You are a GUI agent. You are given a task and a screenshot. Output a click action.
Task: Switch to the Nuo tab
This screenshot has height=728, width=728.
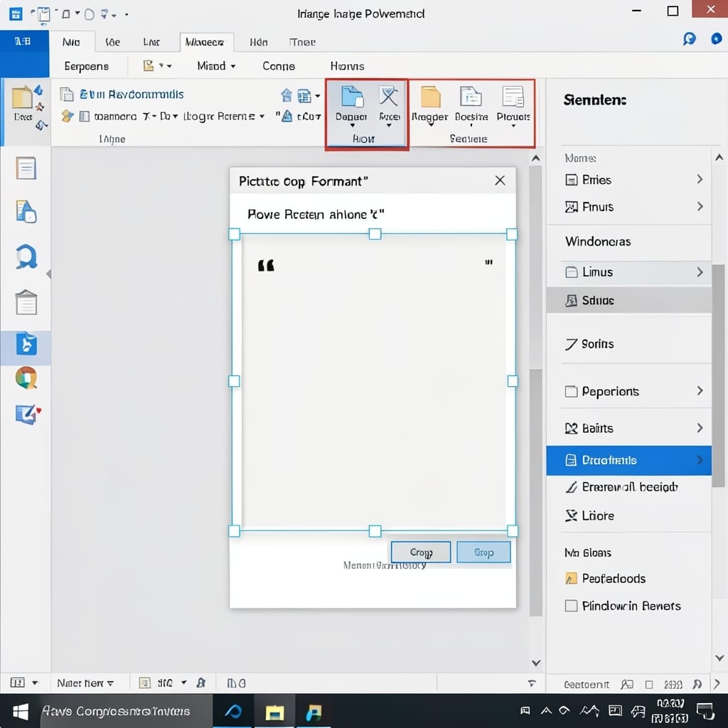pos(71,42)
